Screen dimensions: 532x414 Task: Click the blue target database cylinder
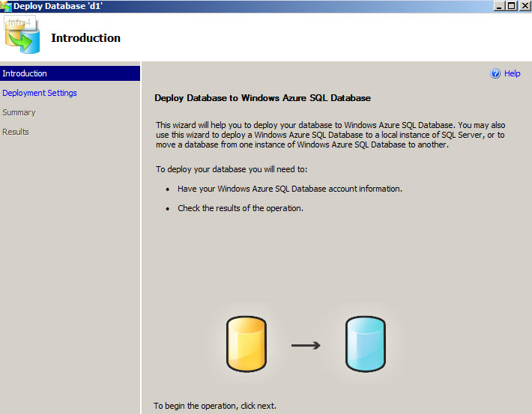click(x=366, y=344)
